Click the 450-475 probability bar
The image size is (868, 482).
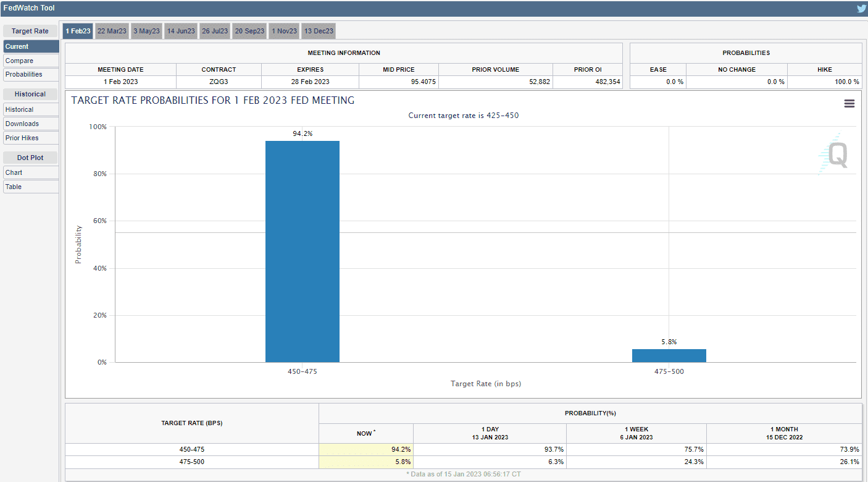pos(302,252)
